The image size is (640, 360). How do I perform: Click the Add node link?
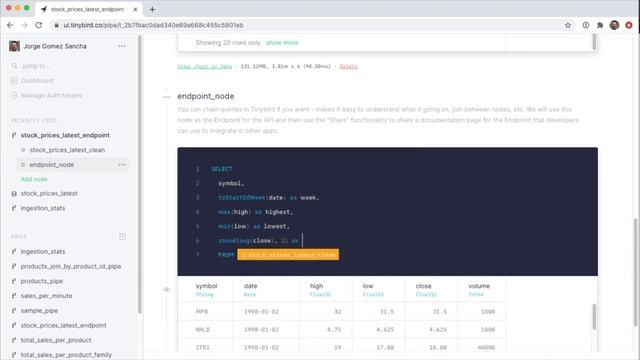point(34,179)
